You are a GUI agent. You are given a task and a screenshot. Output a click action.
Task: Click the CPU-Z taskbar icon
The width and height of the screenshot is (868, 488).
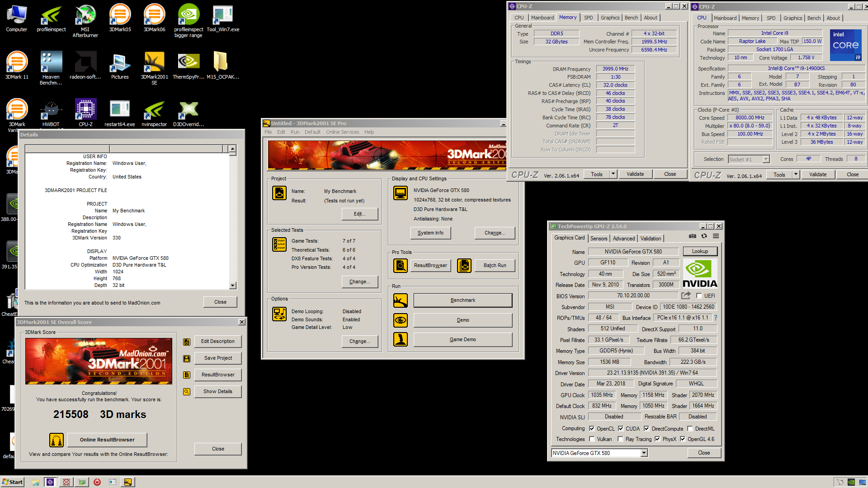click(50, 482)
